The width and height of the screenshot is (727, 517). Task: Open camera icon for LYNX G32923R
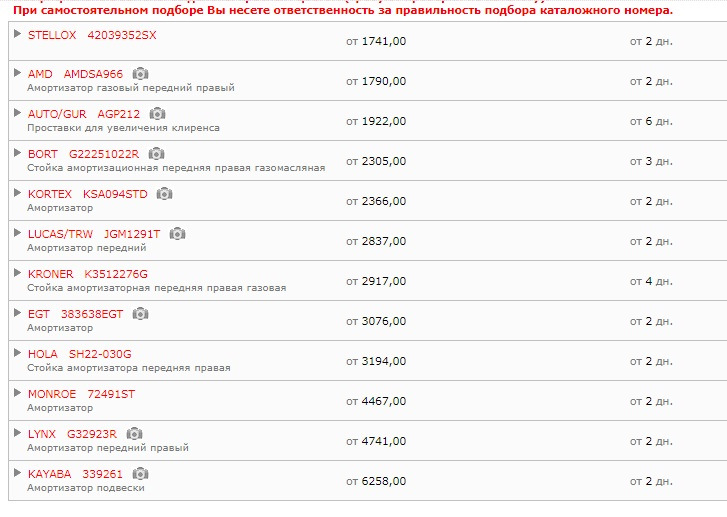[134, 434]
